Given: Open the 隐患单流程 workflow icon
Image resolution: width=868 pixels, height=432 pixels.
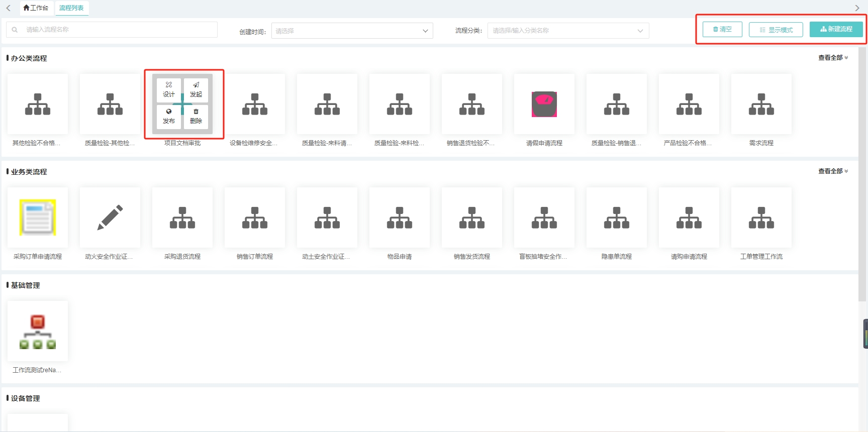Looking at the screenshot, I should click(x=617, y=218).
